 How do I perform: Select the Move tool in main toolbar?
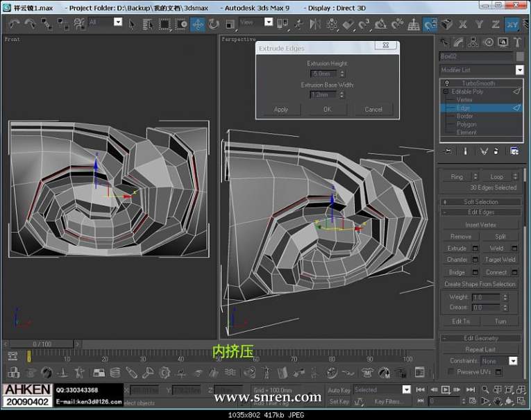(x=198, y=24)
